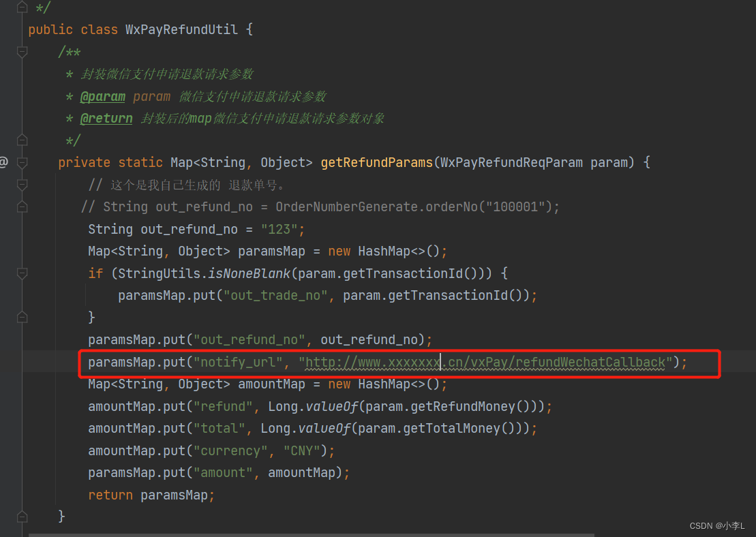The width and height of the screenshot is (756, 537).
Task: Collapse the getRefundParams method from the gutter
Action: (22, 162)
